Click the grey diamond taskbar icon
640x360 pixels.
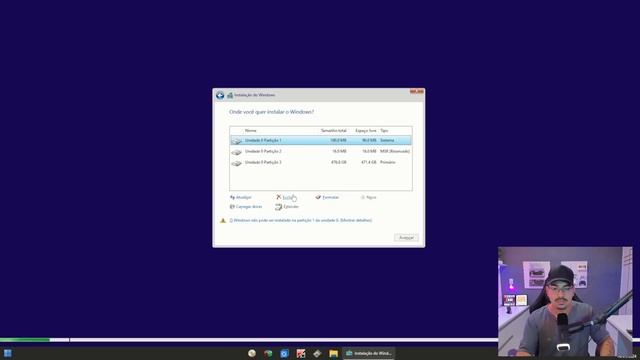point(317,353)
